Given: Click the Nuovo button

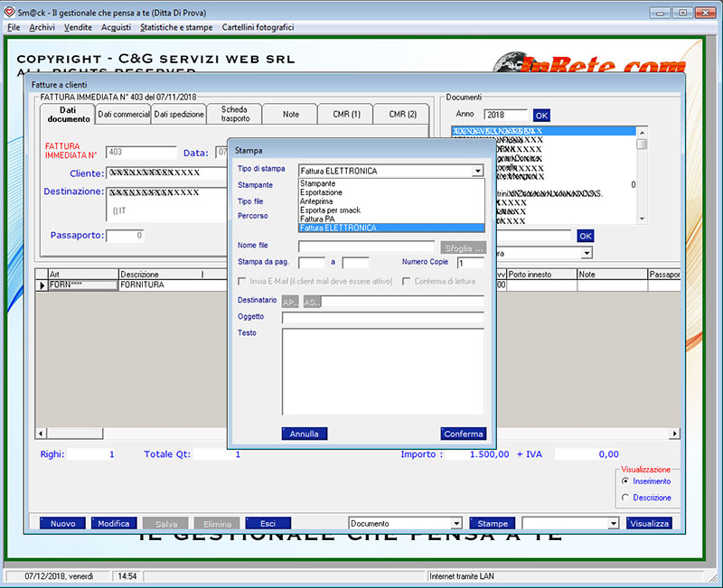Looking at the screenshot, I should pyautogui.click(x=62, y=524).
